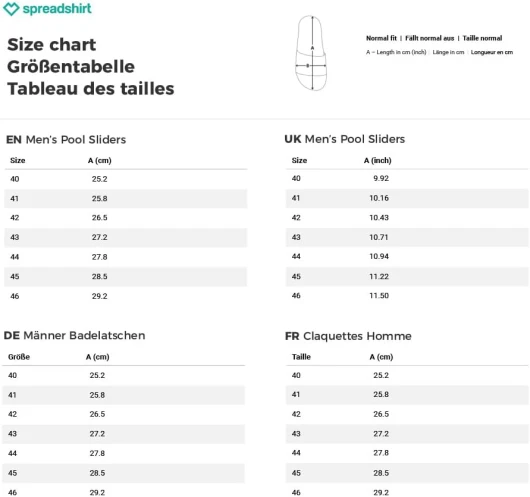Viewport: 530px width, 497px height.
Task: Click the Normal fit label
Action: tap(381, 38)
